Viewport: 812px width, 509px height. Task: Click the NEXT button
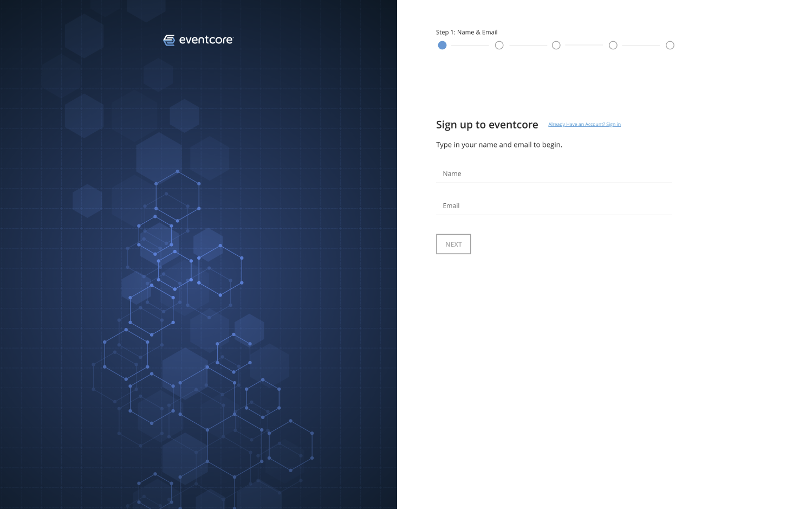click(453, 244)
